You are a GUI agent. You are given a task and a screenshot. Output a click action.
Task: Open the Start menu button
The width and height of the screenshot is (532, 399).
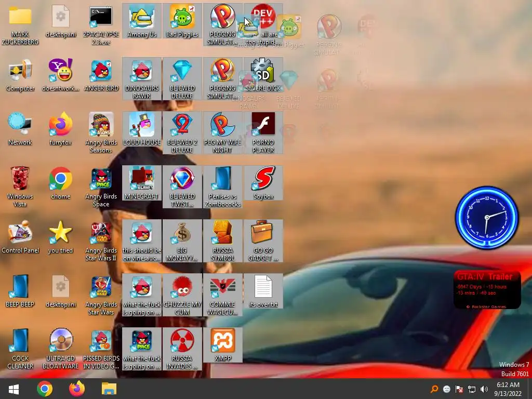pos(14,389)
